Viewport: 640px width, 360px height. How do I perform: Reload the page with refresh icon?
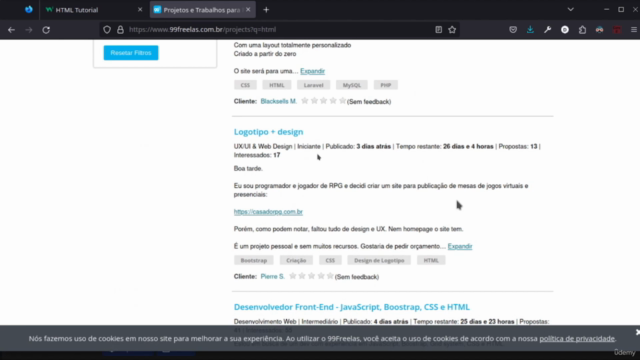point(46,30)
